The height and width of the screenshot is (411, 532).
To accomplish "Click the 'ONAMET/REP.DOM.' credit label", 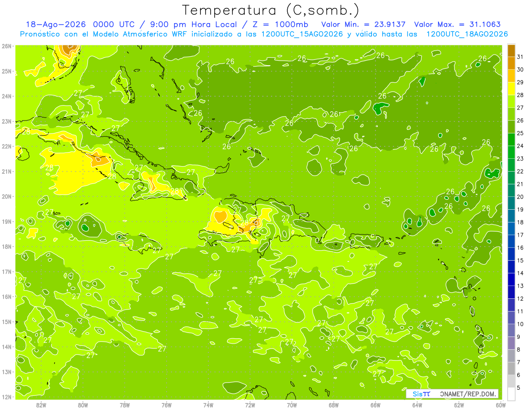I will 468,394.
